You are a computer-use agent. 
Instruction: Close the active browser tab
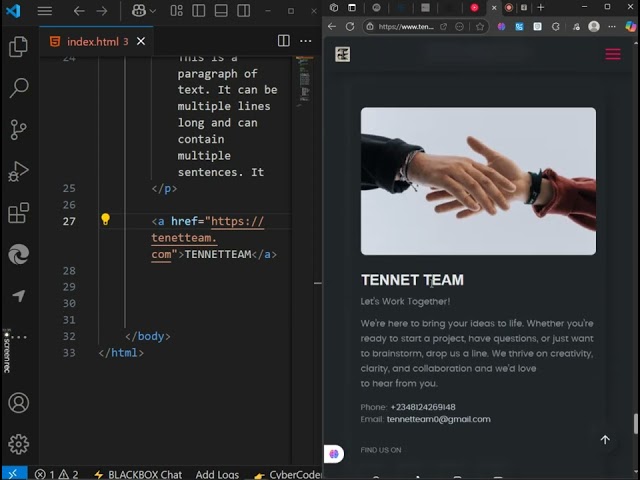tap(494, 8)
